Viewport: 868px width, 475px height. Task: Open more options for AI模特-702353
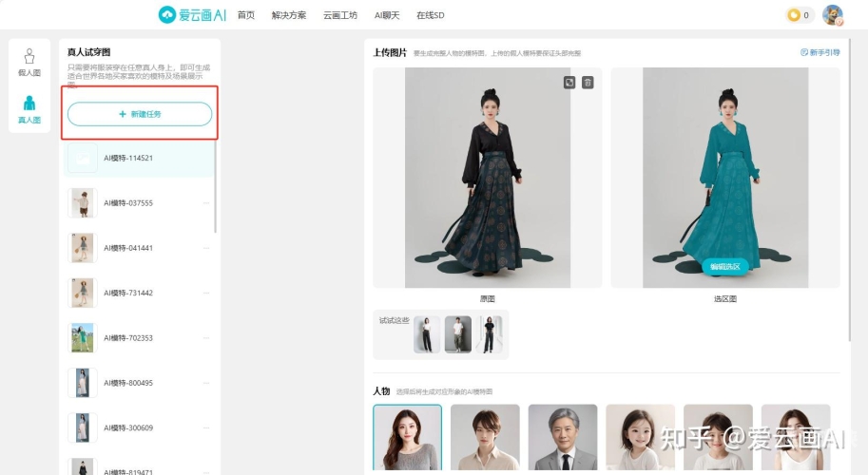click(x=206, y=338)
